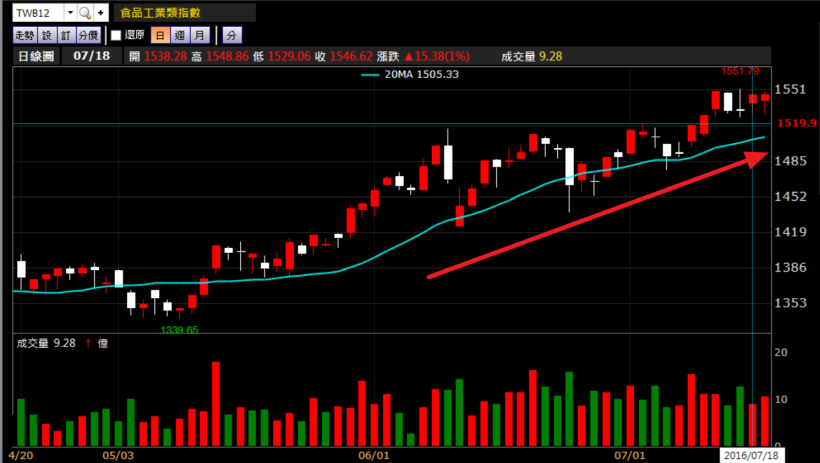Click the 07/01 date axis label
This screenshot has height=463, width=820.
(629, 455)
